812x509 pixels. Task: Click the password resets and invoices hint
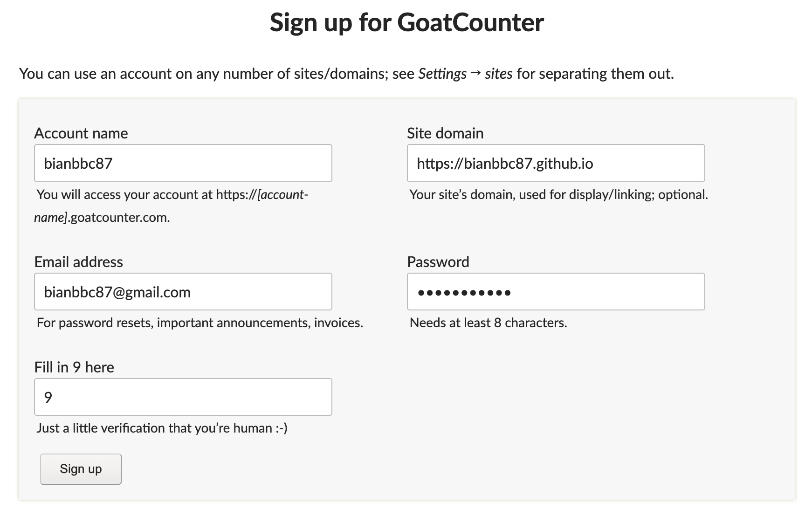click(x=200, y=323)
